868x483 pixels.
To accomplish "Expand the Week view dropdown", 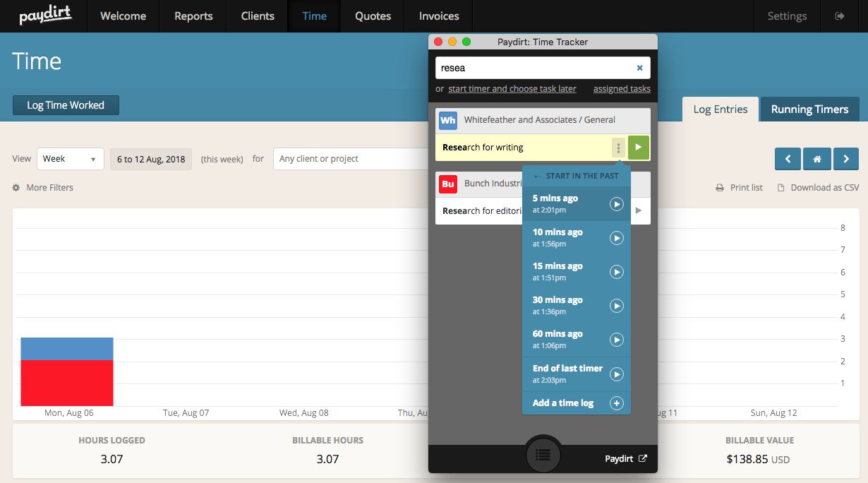I will (70, 159).
